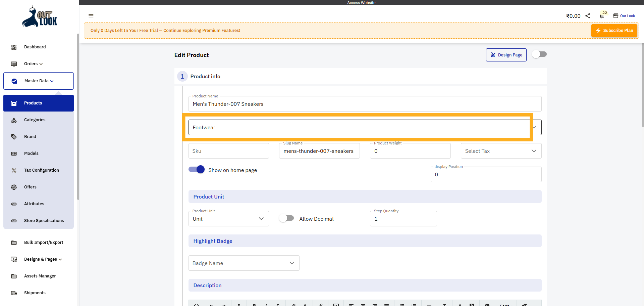Click in the Sku input field
Screen dimensions: 644x306
tap(228, 151)
